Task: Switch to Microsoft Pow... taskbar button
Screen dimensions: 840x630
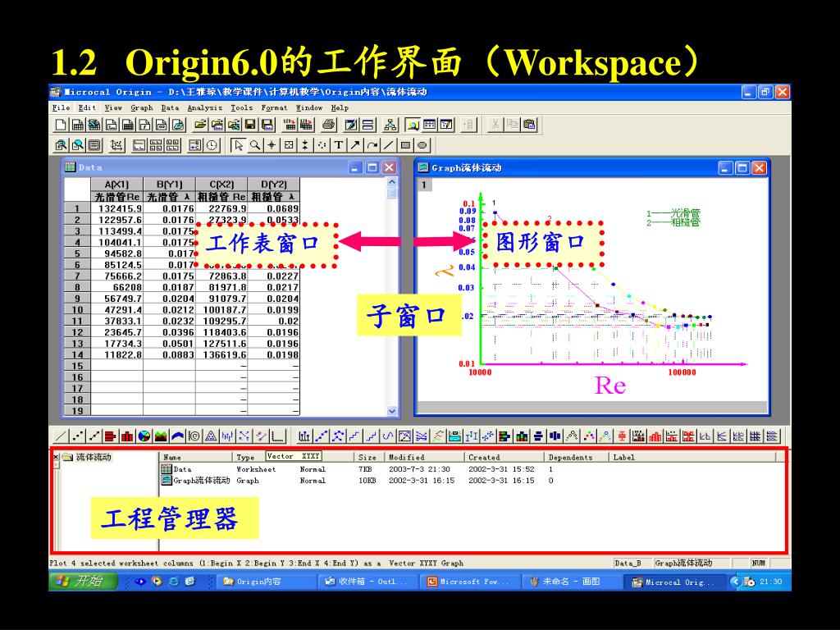Action: tap(468, 582)
